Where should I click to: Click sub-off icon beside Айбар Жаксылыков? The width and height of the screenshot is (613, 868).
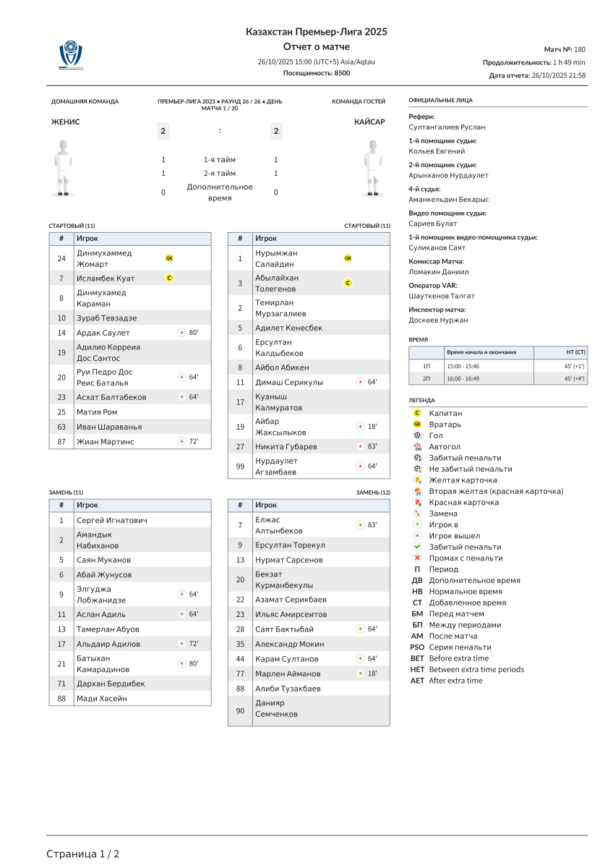[360, 427]
